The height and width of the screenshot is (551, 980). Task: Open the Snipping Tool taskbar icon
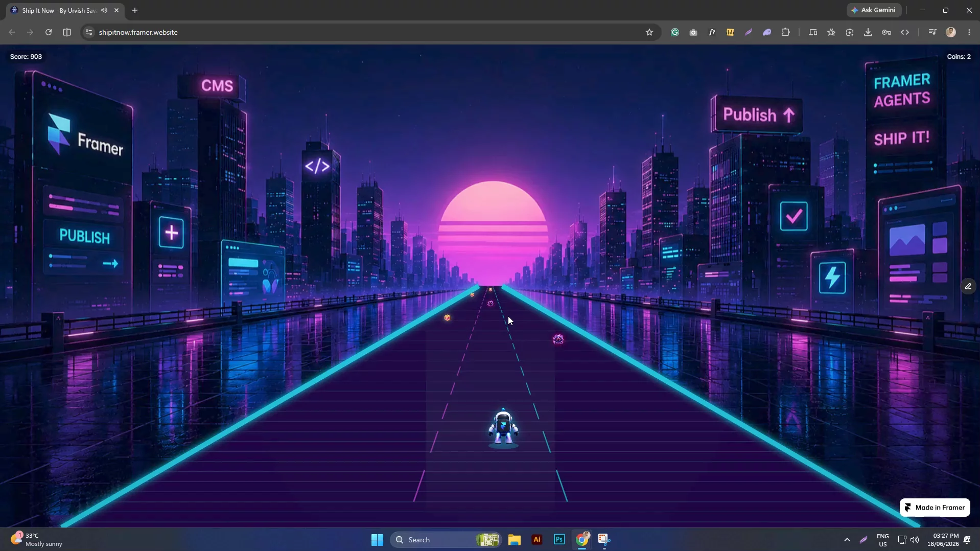coord(604,540)
